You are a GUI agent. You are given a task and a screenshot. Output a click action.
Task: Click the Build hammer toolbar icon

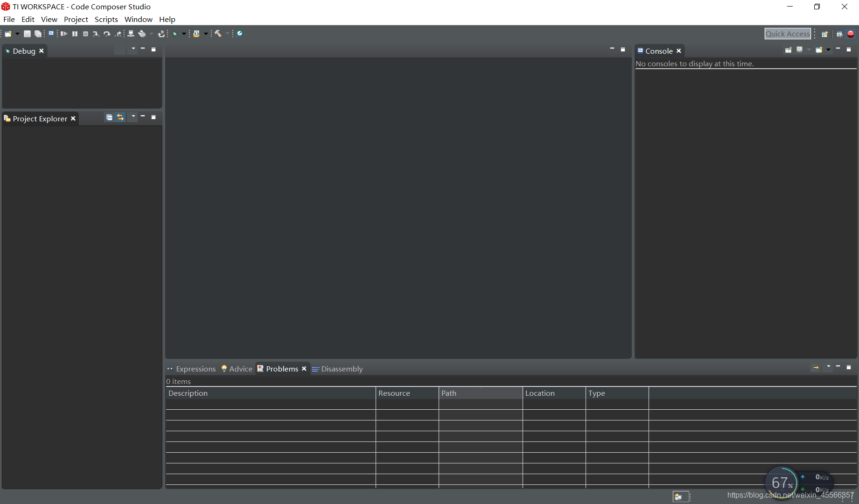pyautogui.click(x=218, y=34)
